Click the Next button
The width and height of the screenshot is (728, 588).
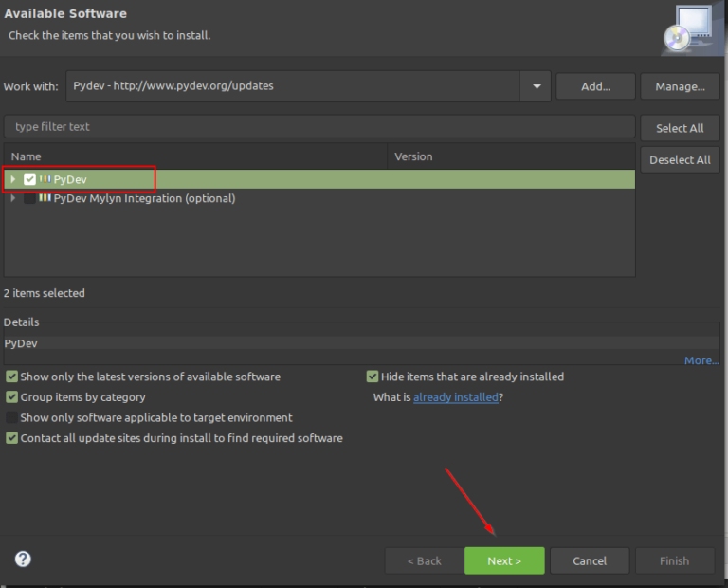504,560
